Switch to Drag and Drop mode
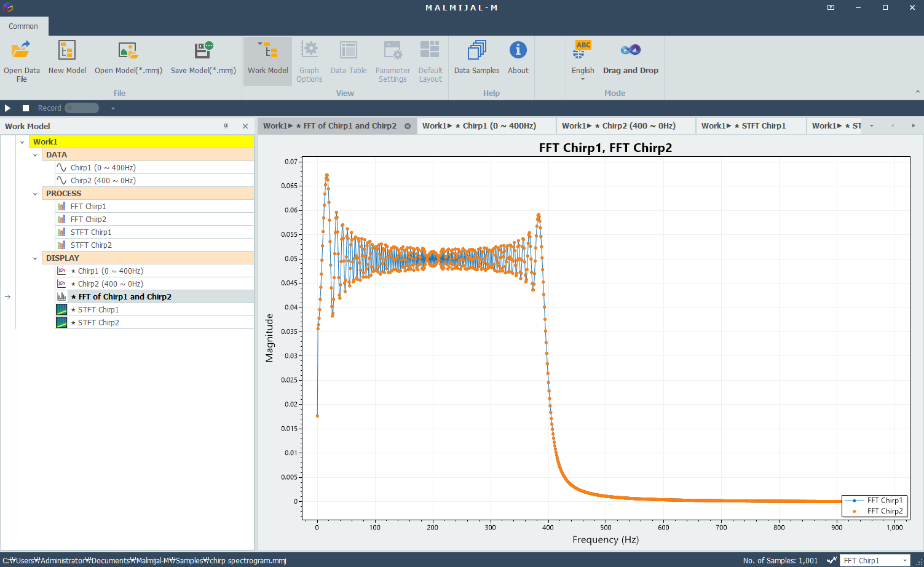This screenshot has width=924, height=567. [x=630, y=58]
